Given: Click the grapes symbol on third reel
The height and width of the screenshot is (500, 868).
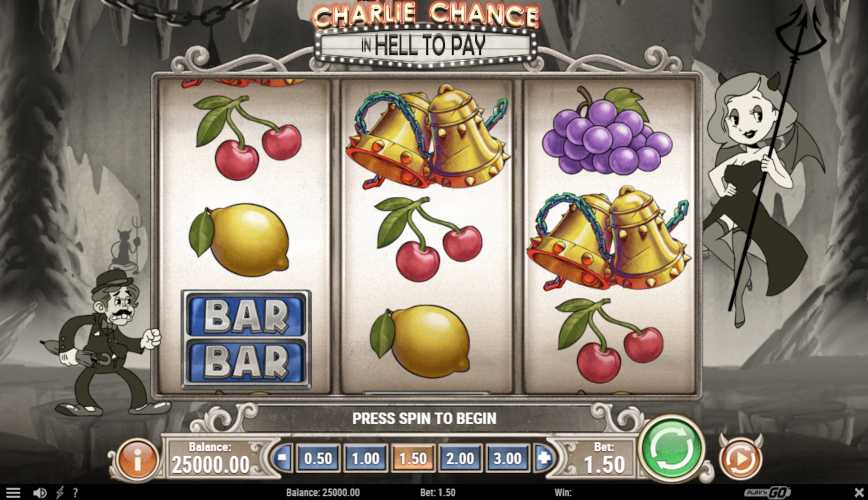Looking at the screenshot, I should tap(607, 131).
